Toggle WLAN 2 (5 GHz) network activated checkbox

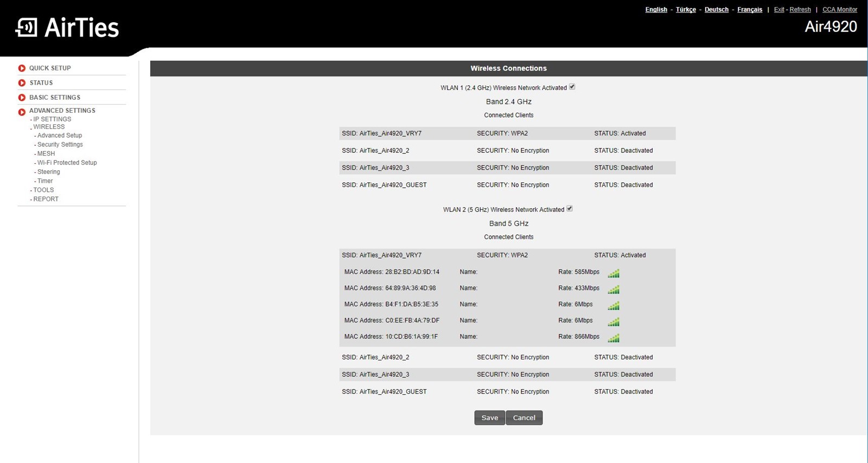click(x=570, y=209)
